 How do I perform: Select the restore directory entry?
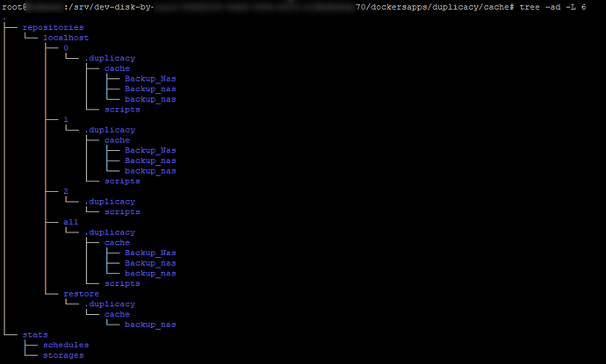point(81,294)
